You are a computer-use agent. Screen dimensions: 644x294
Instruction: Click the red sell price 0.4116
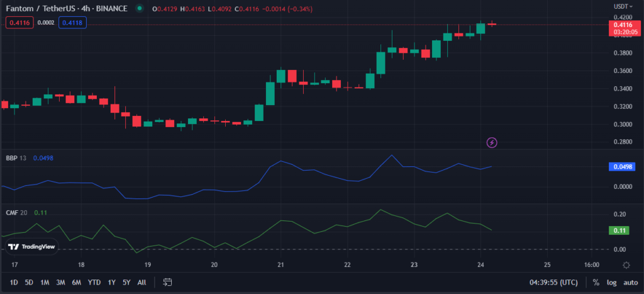pos(19,23)
